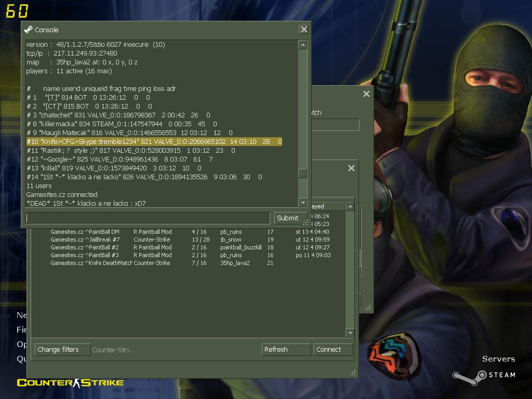Click the server browser resize grip
The width and height of the screenshot is (532, 399).
tap(353, 373)
